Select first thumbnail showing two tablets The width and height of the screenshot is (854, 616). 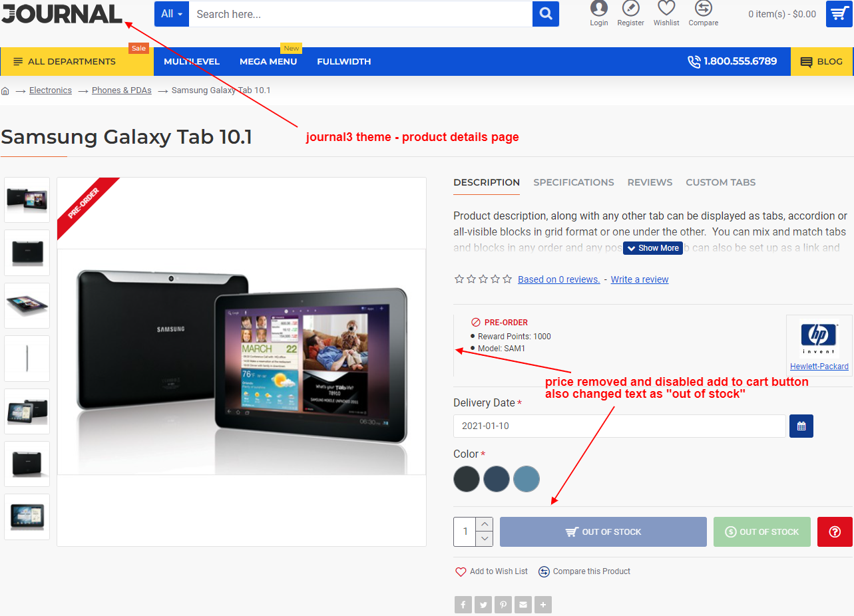click(27, 200)
